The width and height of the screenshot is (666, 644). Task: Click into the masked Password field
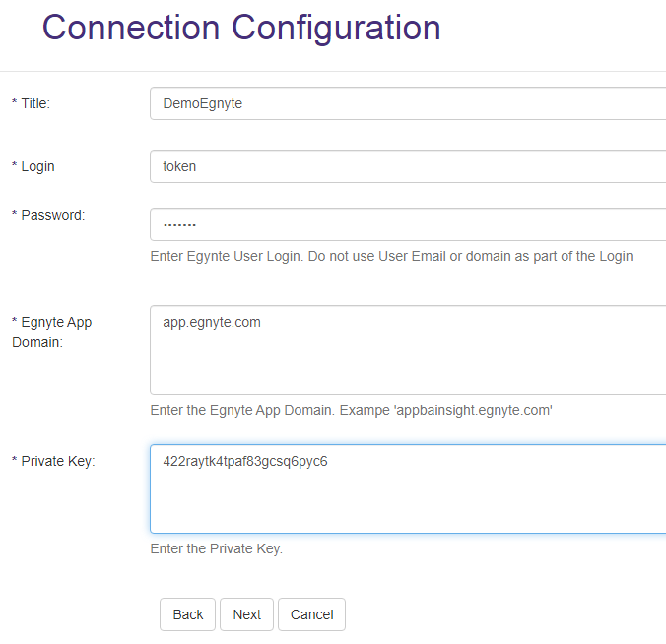tap(408, 225)
